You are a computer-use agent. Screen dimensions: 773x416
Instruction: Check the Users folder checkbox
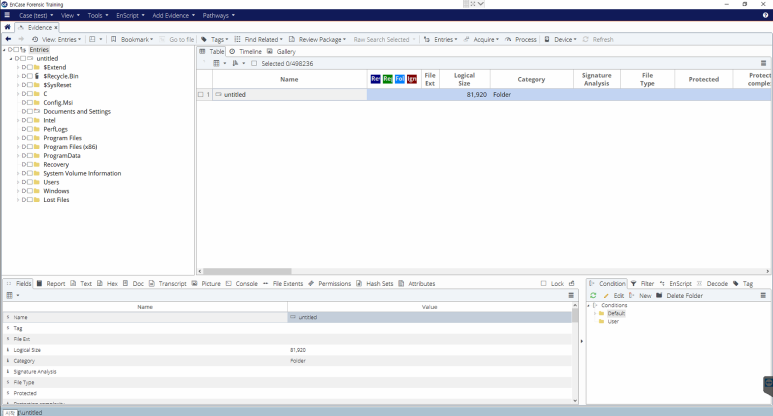click(x=30, y=182)
